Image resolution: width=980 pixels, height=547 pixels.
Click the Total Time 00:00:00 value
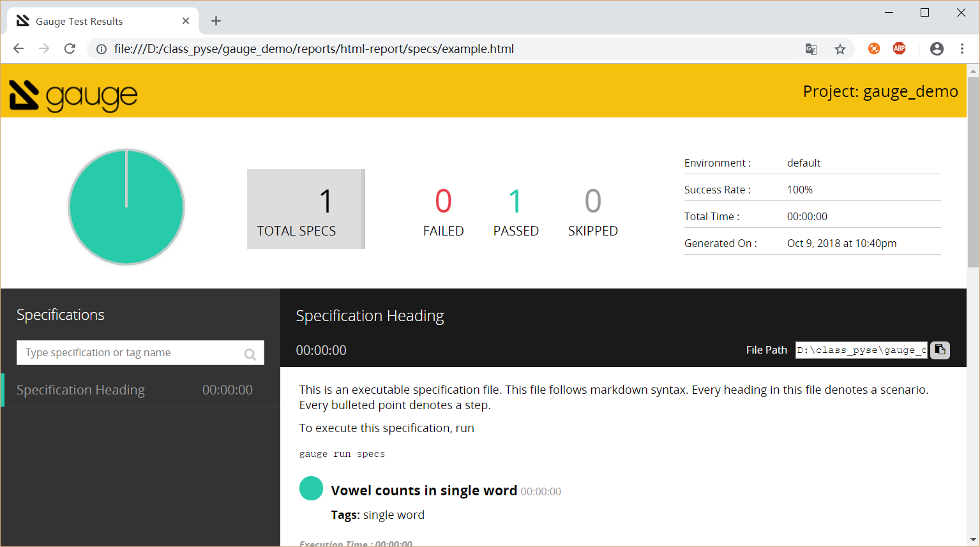click(x=807, y=216)
